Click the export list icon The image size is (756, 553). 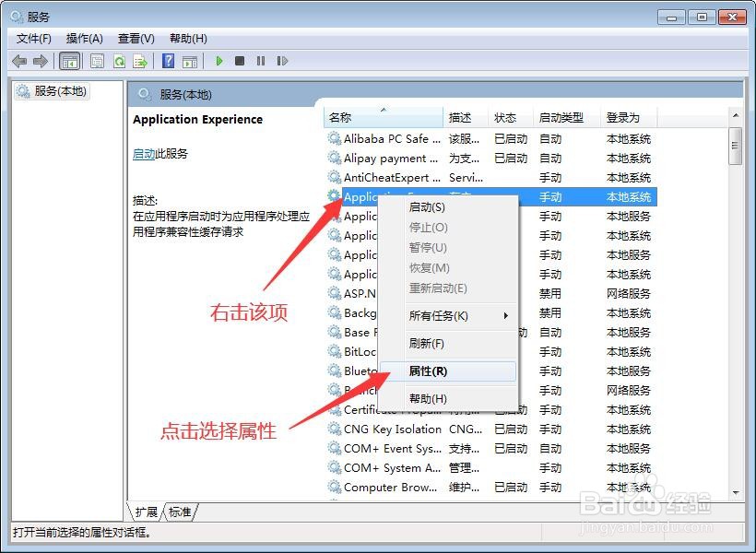pyautogui.click(x=140, y=61)
